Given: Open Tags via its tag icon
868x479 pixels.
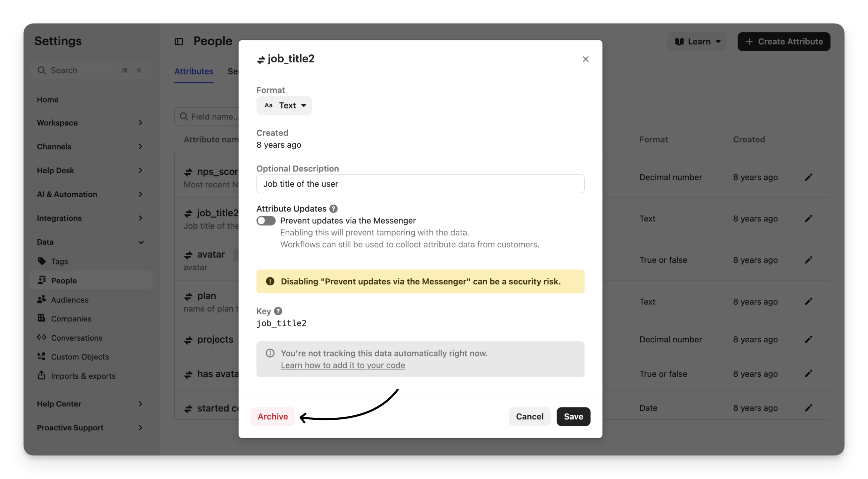Looking at the screenshot, I should click(42, 261).
